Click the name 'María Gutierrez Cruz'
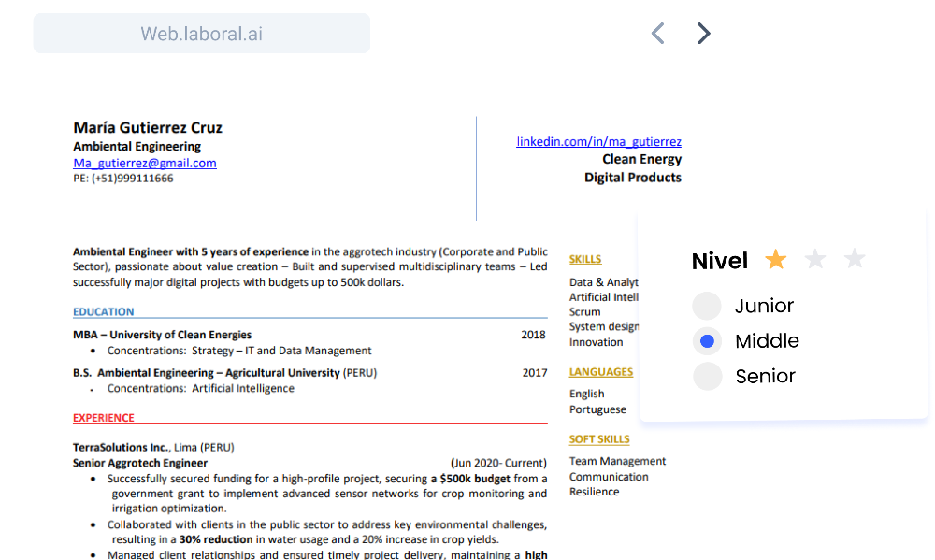The width and height of the screenshot is (935, 560). click(x=148, y=128)
